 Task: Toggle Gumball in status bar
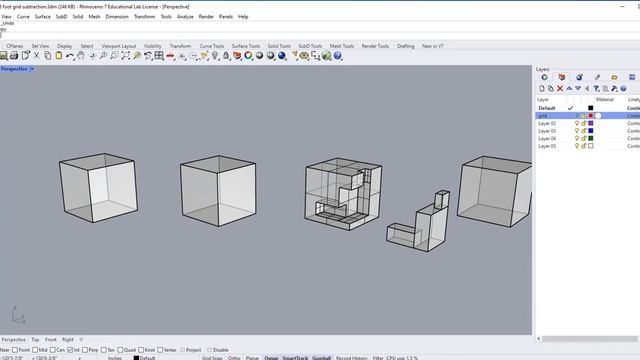[322, 358]
